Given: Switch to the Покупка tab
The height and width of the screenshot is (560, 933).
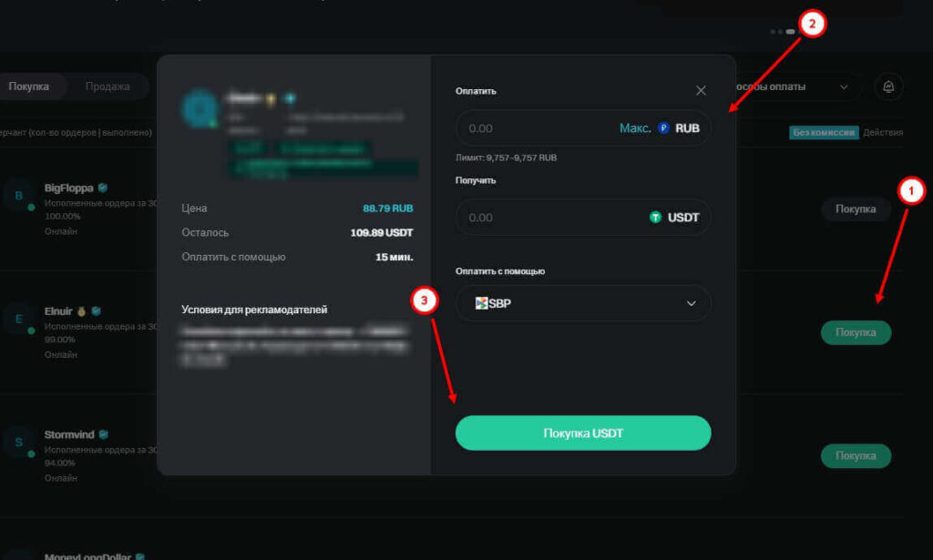Looking at the screenshot, I should point(28,87).
